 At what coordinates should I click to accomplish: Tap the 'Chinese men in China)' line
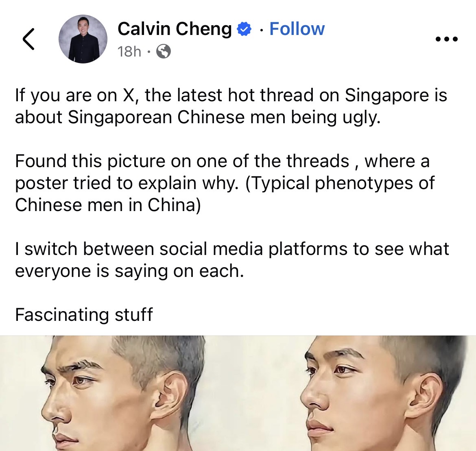pos(108,205)
